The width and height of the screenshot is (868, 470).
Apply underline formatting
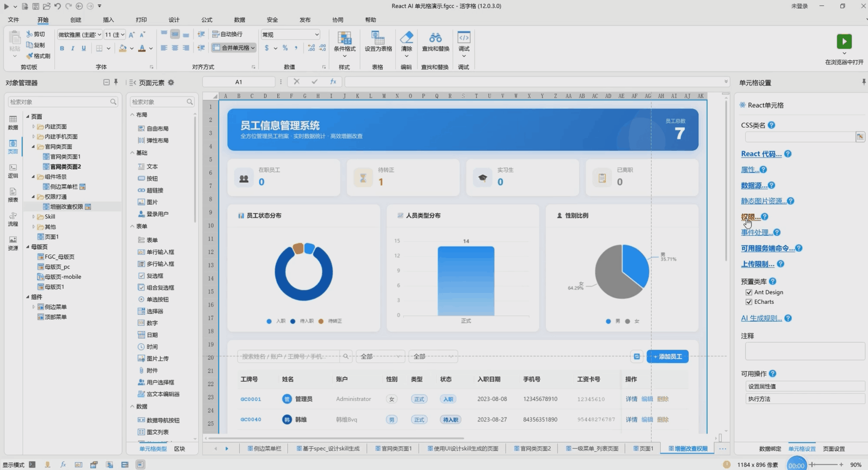tap(83, 48)
